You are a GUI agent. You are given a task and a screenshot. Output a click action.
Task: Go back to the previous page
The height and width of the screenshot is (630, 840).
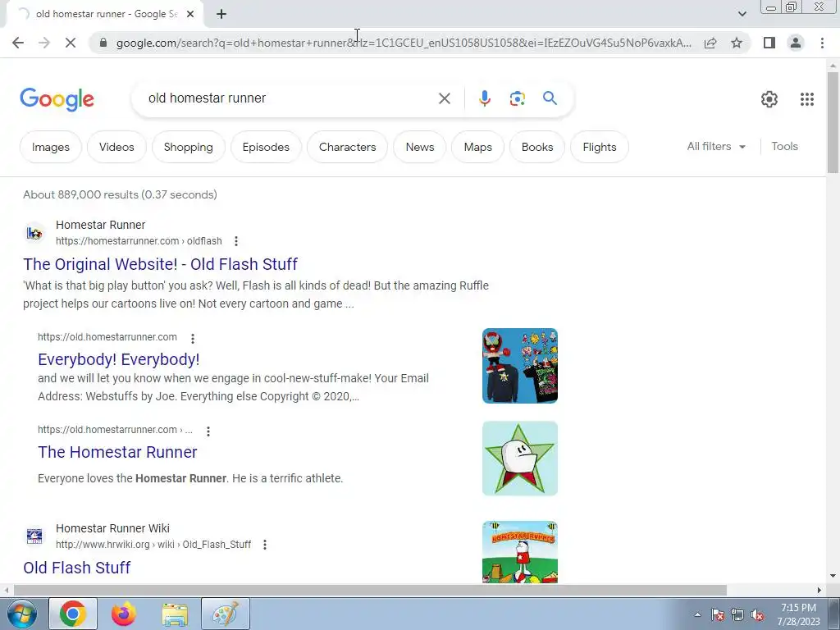18,43
